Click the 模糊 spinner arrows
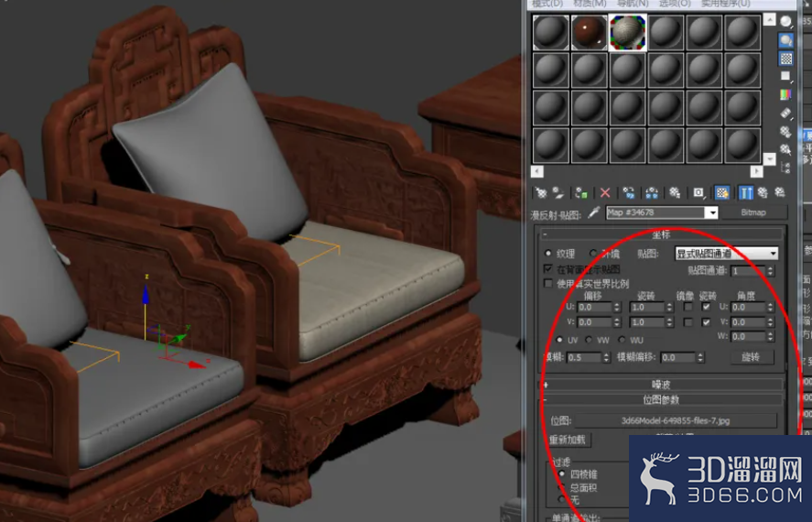The height and width of the screenshot is (522, 812). click(x=606, y=357)
